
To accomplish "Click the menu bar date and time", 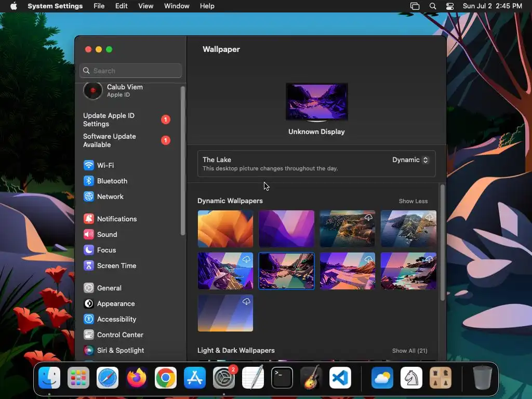I will point(493,6).
